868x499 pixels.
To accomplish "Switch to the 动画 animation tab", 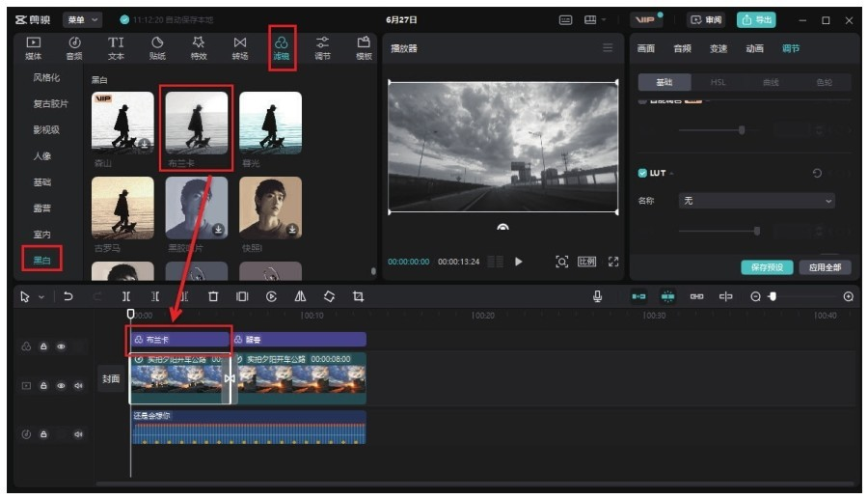I will point(754,48).
